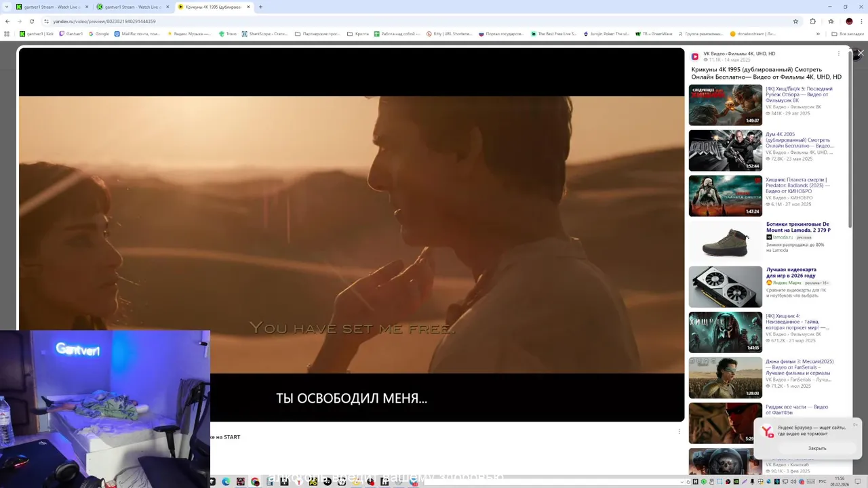Open the gantver1 | Kick bookmark
This screenshot has width=868, height=488.
pyautogui.click(x=37, y=33)
